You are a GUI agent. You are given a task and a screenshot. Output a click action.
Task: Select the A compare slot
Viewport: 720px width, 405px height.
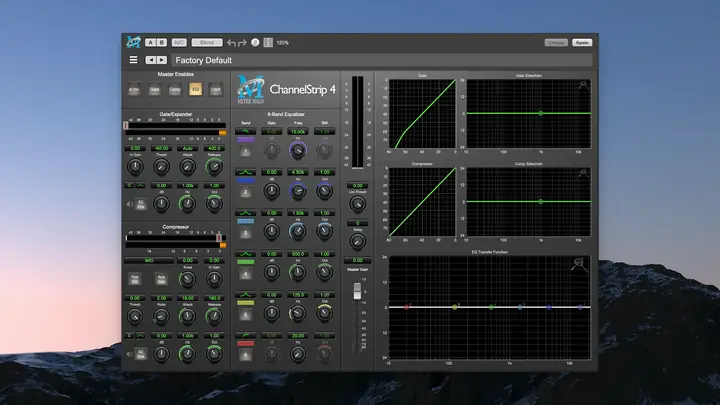point(150,43)
